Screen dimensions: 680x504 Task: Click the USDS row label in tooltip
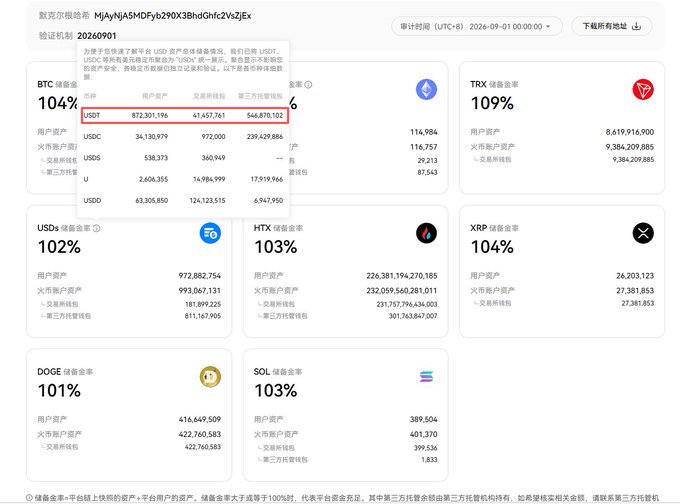tap(92, 158)
